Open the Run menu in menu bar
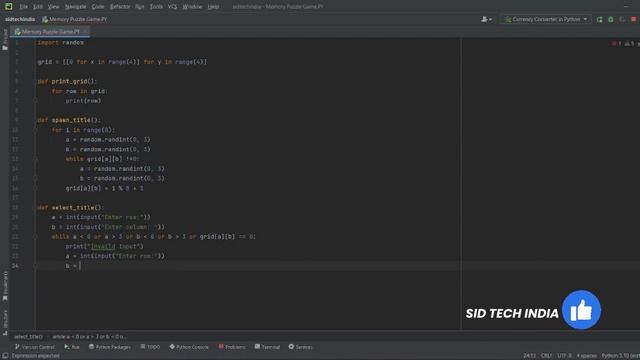The width and height of the screenshot is (640, 360). pyautogui.click(x=140, y=7)
